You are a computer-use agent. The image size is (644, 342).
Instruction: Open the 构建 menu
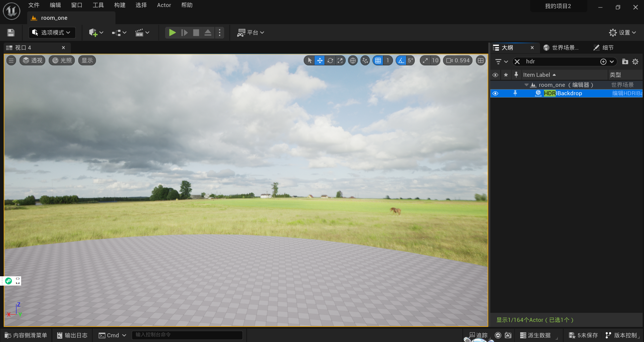pyautogui.click(x=120, y=5)
